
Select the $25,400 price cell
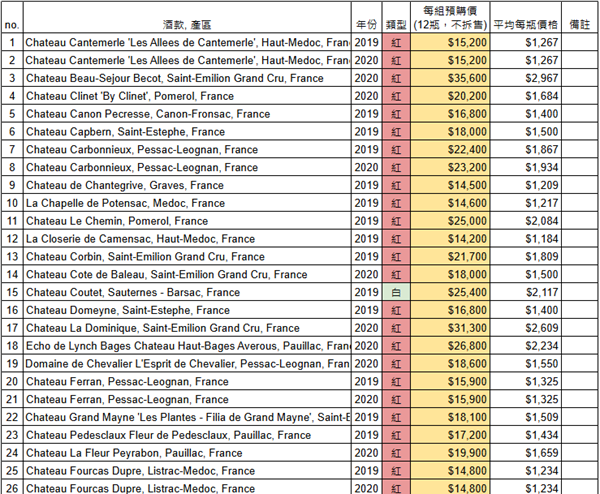coord(450,292)
